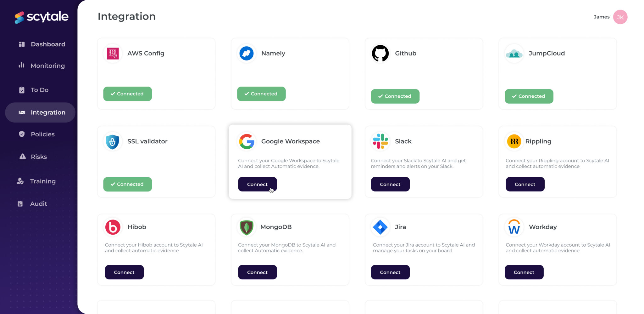644x314 pixels.
Task: Click the SSL validator shield icon
Action: (x=113, y=141)
